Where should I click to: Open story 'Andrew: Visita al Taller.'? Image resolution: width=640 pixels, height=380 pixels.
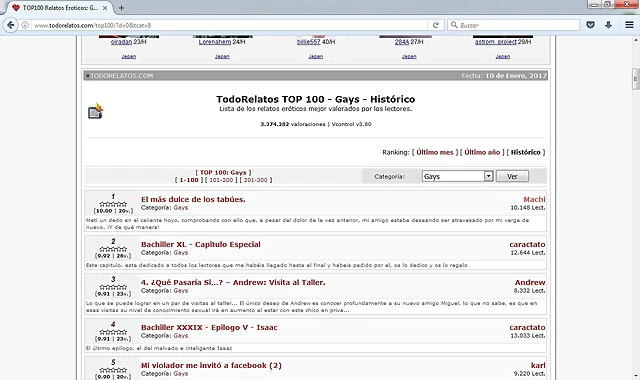click(x=233, y=282)
